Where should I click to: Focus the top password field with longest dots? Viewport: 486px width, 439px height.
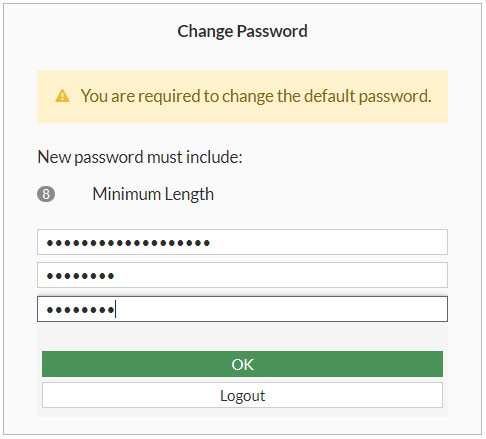click(242, 242)
